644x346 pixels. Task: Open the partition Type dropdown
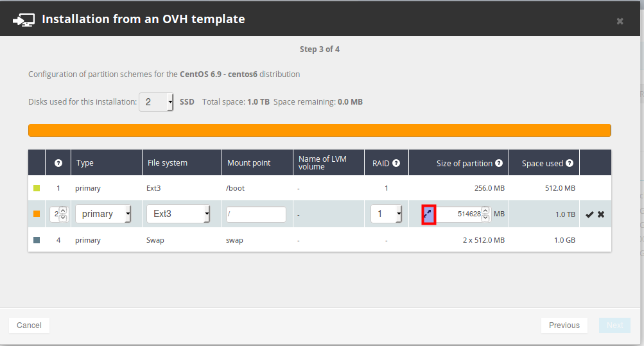click(x=103, y=214)
